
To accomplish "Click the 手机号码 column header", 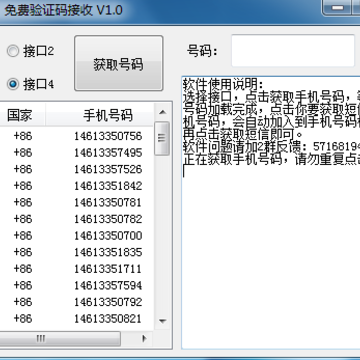I will [x=100, y=115].
